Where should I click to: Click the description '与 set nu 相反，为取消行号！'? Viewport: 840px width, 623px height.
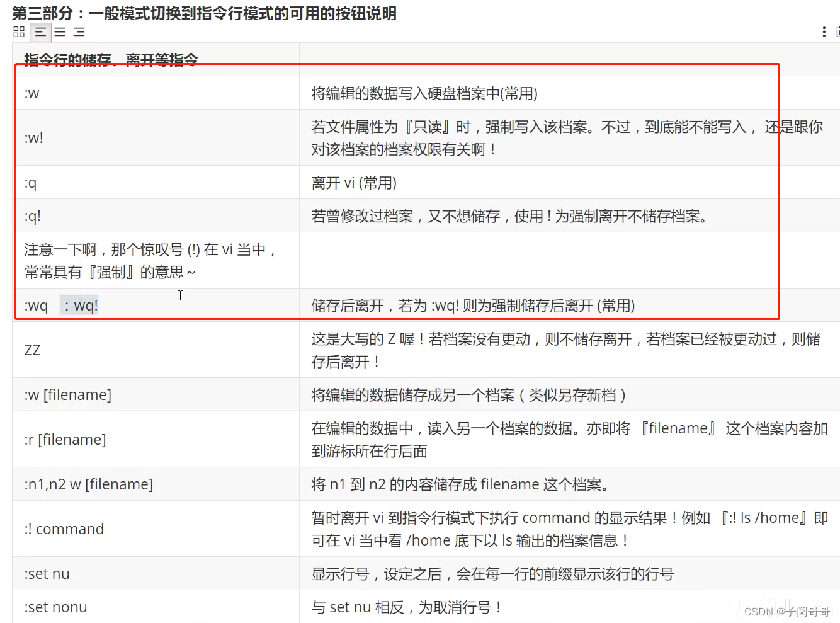407,607
